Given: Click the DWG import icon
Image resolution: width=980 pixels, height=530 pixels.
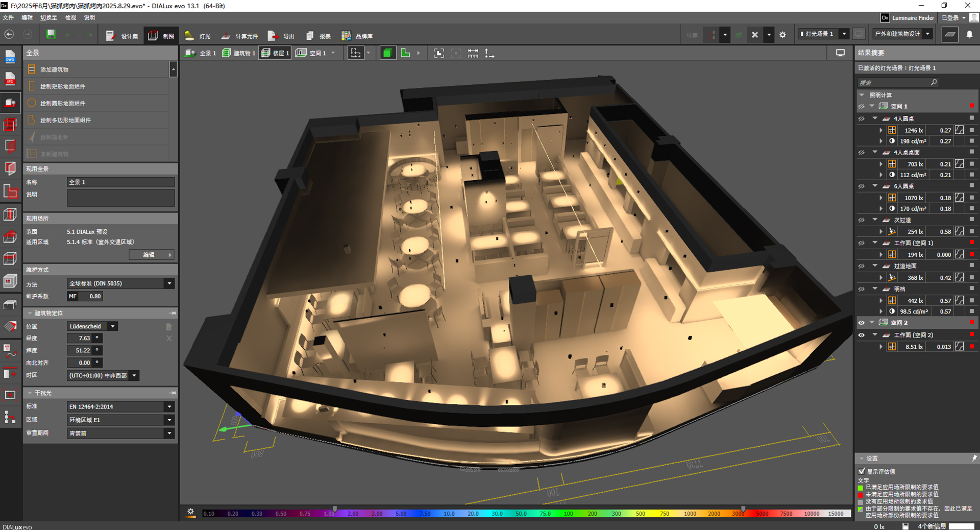Looking at the screenshot, I should 10,57.
